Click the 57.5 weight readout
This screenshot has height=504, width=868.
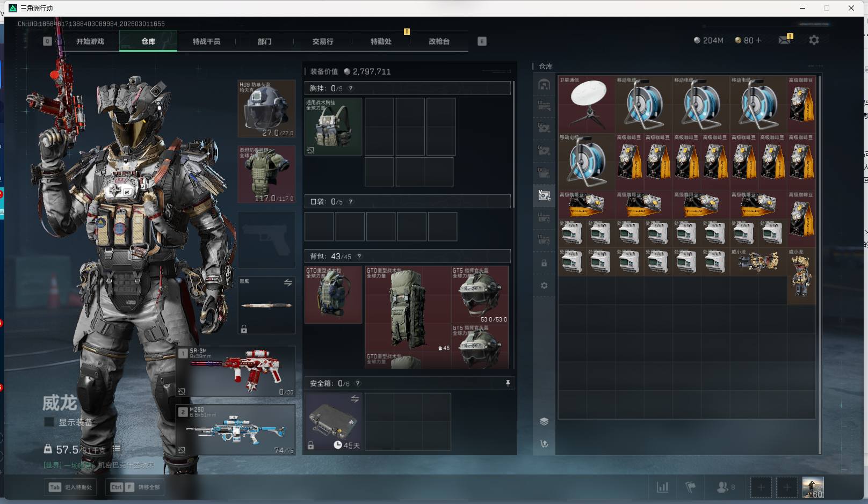pyautogui.click(x=67, y=449)
